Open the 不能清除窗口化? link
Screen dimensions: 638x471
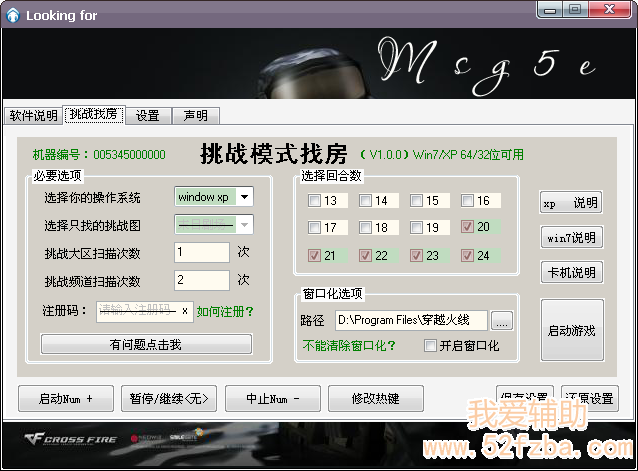(349, 346)
